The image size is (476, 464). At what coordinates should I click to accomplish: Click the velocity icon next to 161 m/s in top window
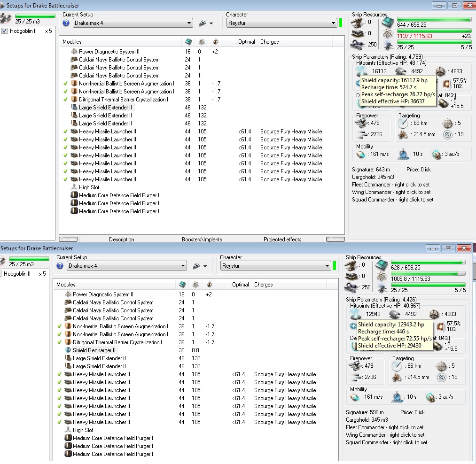coord(361,154)
